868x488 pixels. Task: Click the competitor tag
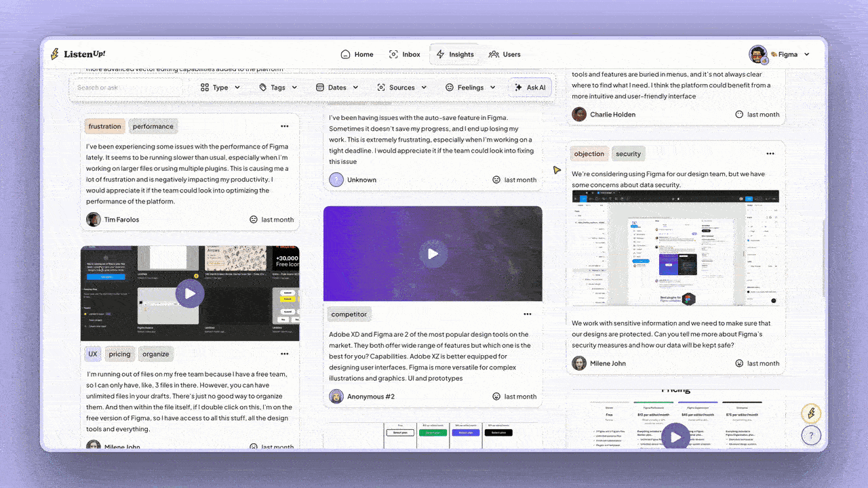(349, 314)
